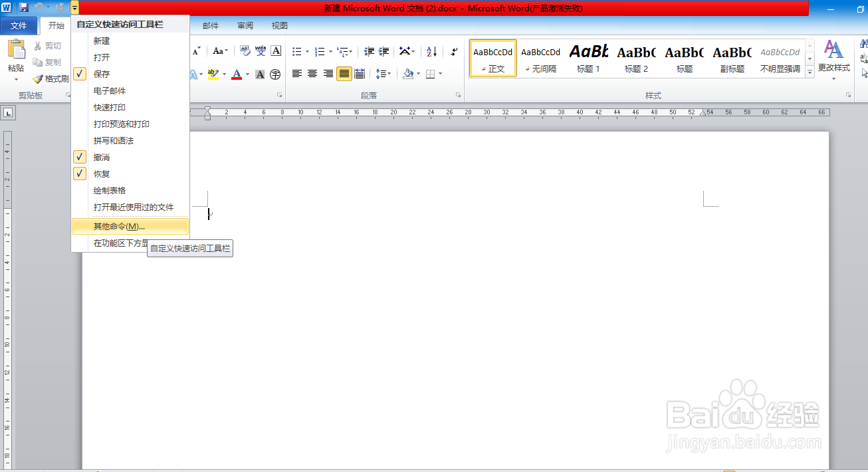Click the paragraph shading paint bucket
The width and height of the screenshot is (868, 472).
(409, 74)
